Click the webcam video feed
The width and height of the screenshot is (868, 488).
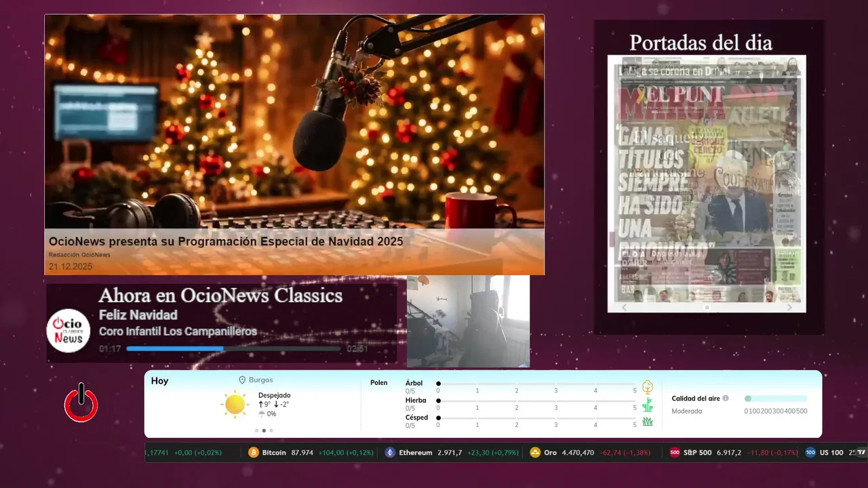tap(468, 321)
